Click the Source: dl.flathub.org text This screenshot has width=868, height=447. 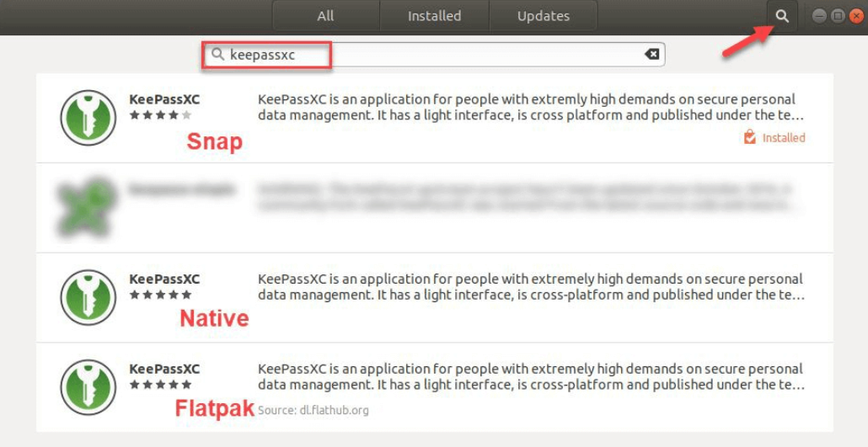(x=313, y=410)
